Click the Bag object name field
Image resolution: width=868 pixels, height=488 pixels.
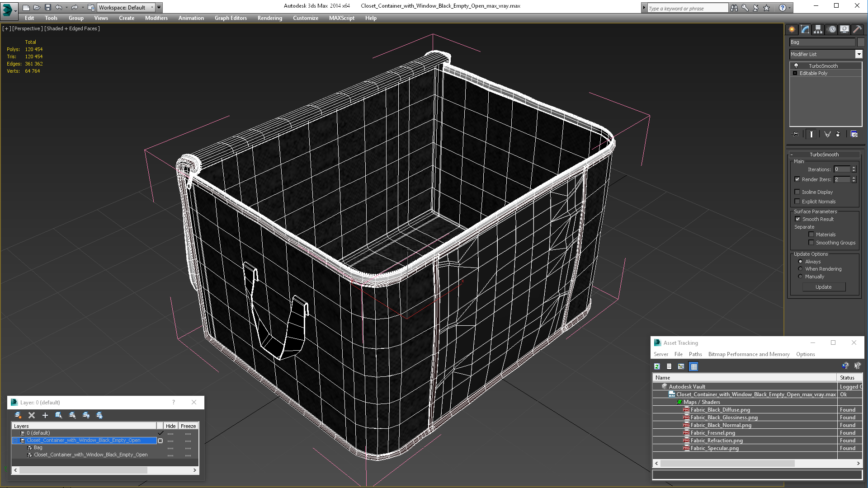click(x=822, y=42)
